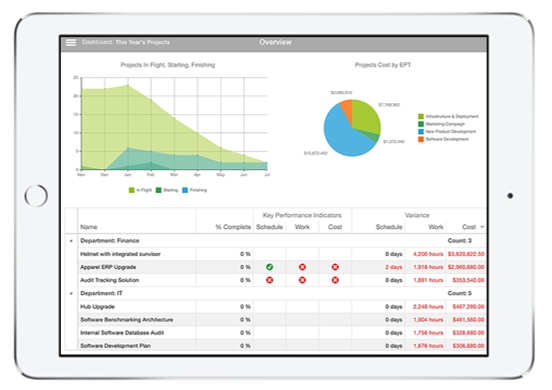552x390 pixels.
Task: Click red Work KPI icon for Apparel ERP Upgrade
Action: click(302, 267)
